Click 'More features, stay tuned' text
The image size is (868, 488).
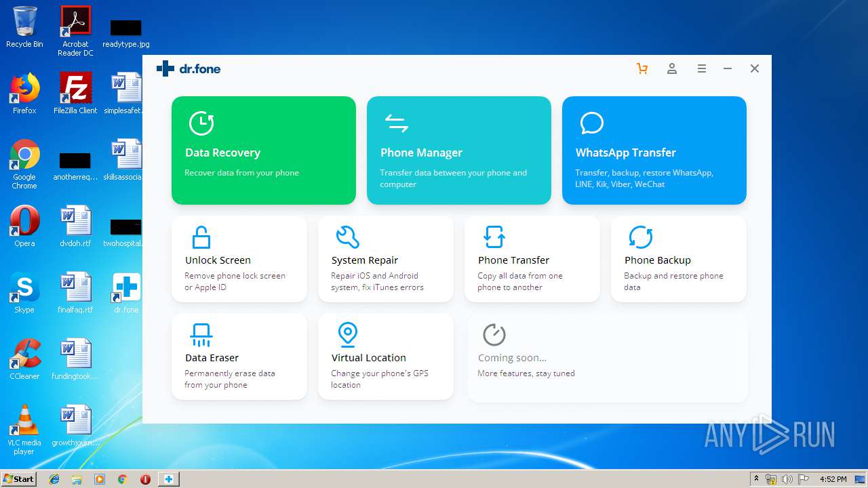coord(526,373)
